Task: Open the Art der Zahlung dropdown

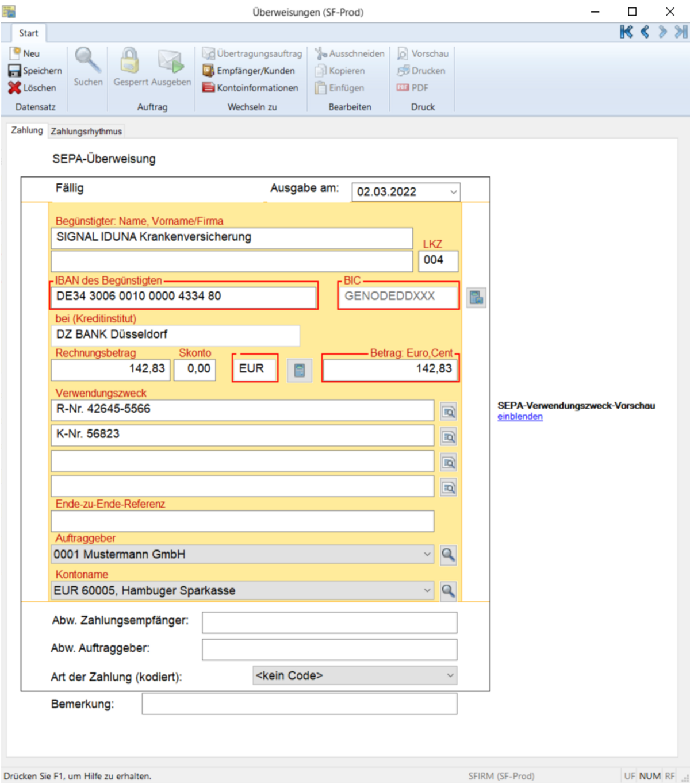Action: click(450, 676)
